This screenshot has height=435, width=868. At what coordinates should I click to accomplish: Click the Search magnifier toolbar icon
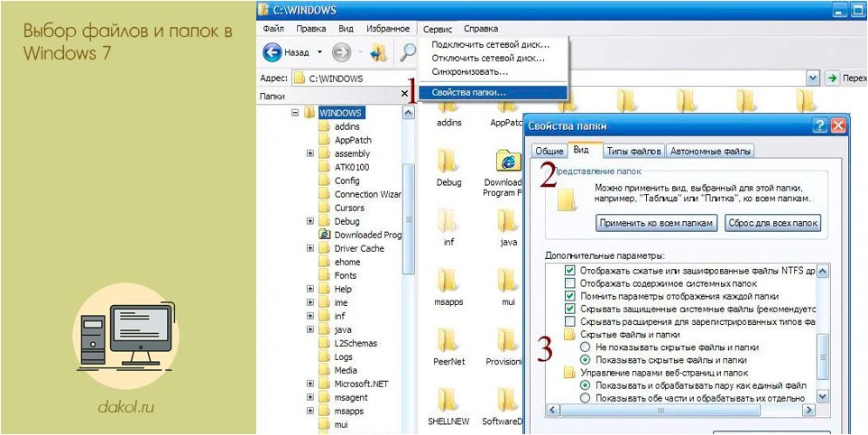[x=409, y=52]
